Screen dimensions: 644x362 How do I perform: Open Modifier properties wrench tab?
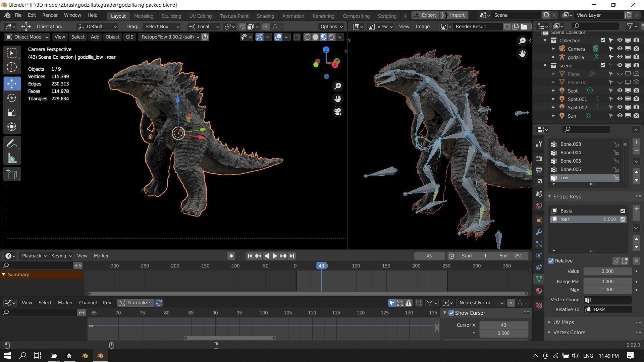coord(539,232)
